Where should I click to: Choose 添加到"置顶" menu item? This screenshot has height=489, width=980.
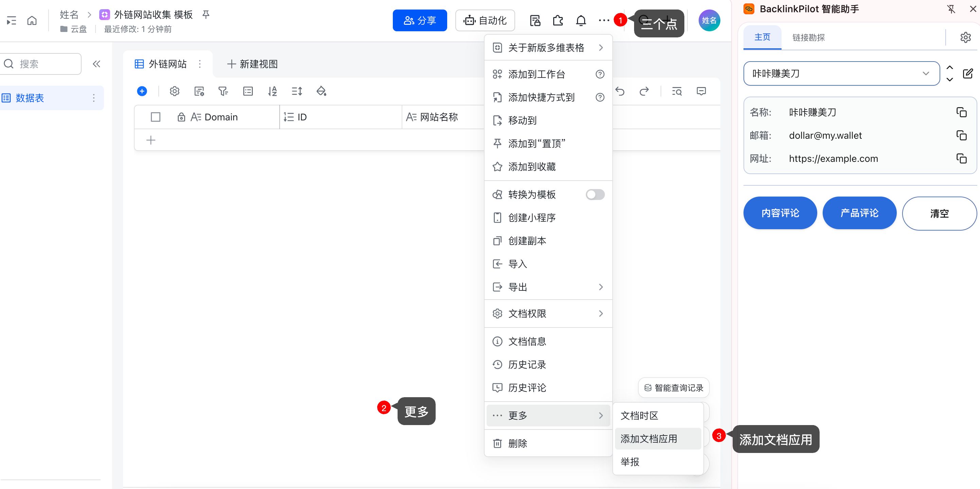pyautogui.click(x=548, y=144)
